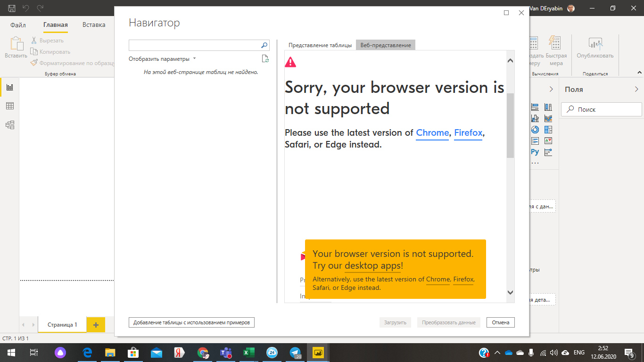Screen dimensions: 644x362
Task: Open the Вставка ribbon tab
Action: [94, 25]
